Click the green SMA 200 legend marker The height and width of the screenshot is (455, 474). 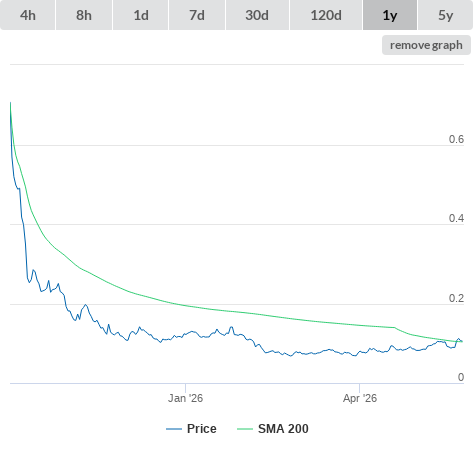[x=245, y=429]
